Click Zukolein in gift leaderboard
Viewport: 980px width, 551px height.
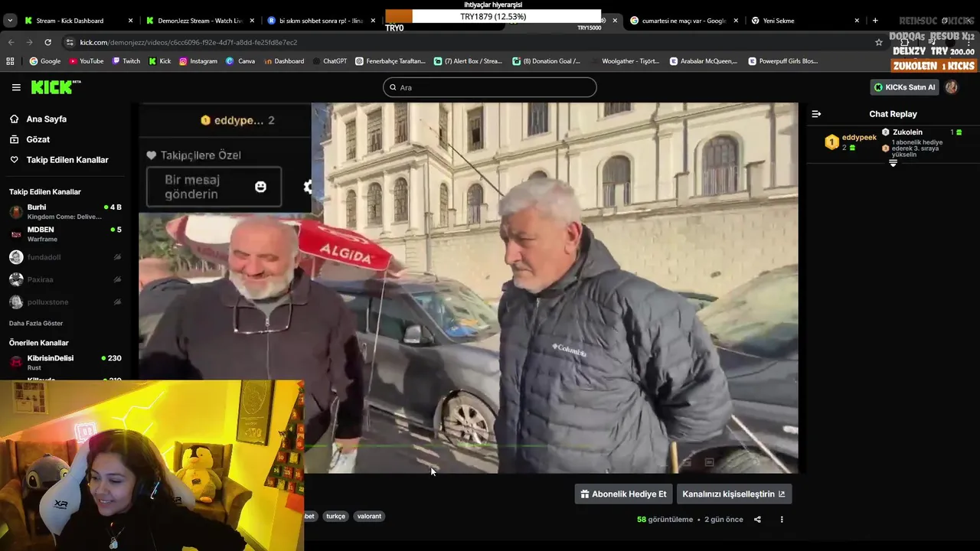[907, 132]
